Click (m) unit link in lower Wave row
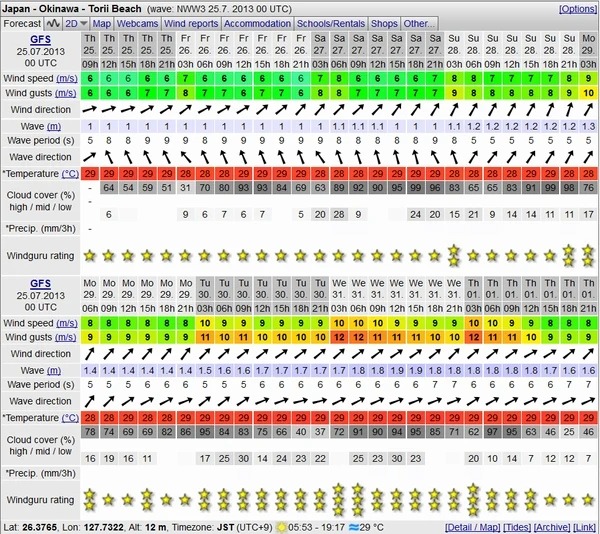 (x=54, y=370)
